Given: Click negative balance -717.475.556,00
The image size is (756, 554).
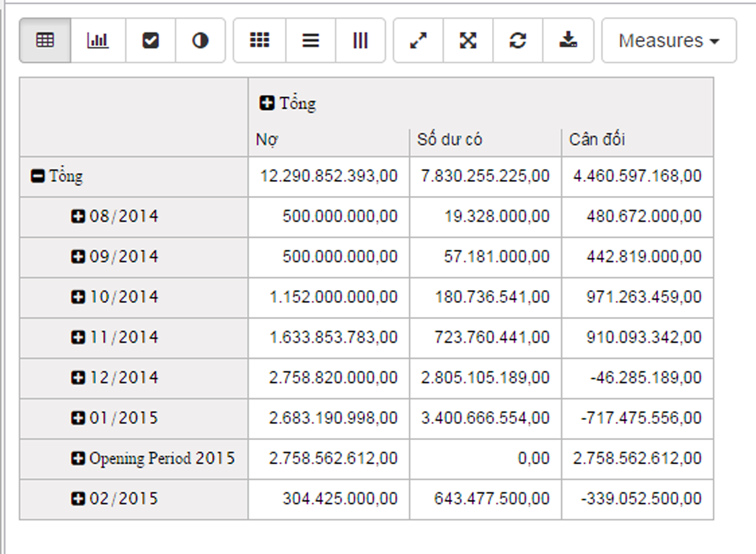Looking at the screenshot, I should pos(641,418).
